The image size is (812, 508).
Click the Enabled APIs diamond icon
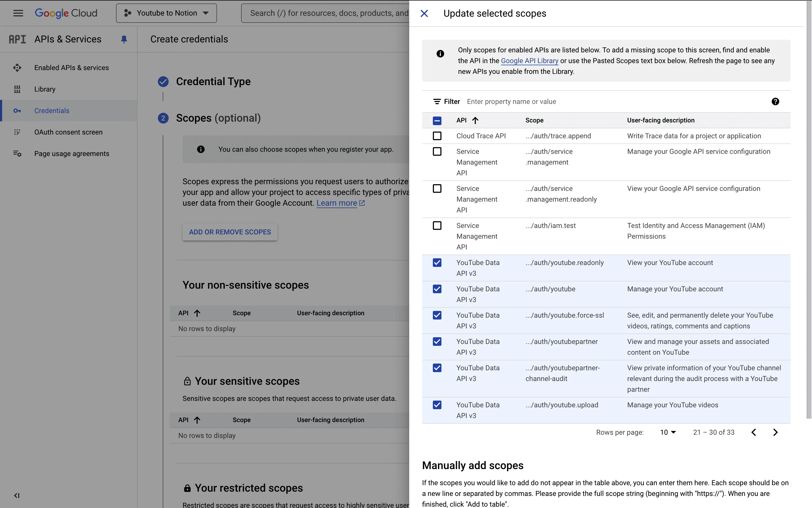(17, 68)
